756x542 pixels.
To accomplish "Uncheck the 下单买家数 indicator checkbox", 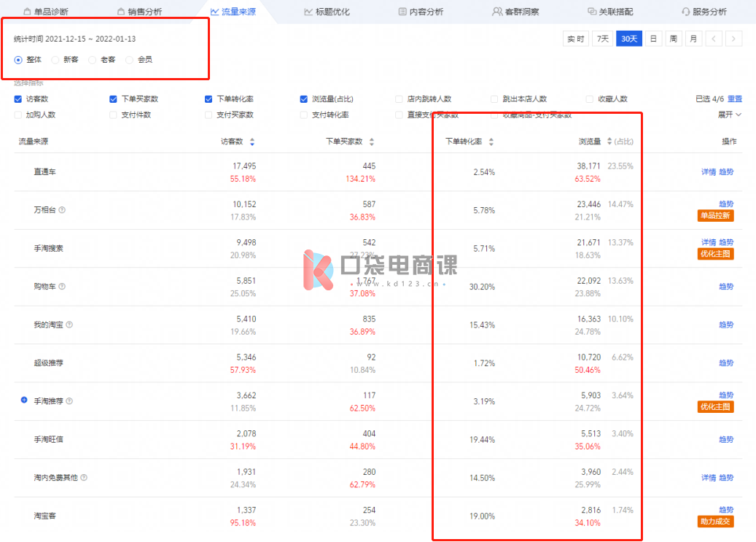I will click(x=113, y=99).
